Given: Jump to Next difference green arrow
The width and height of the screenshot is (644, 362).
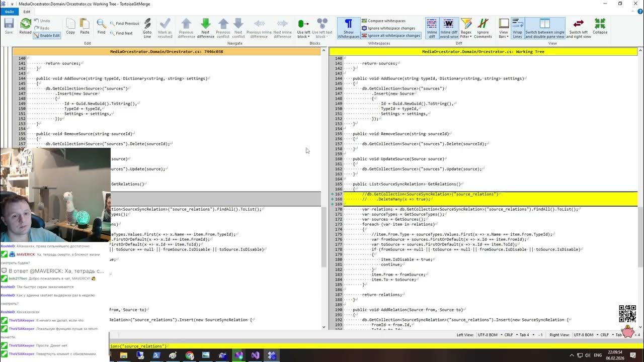Looking at the screenshot, I should click(x=205, y=28).
